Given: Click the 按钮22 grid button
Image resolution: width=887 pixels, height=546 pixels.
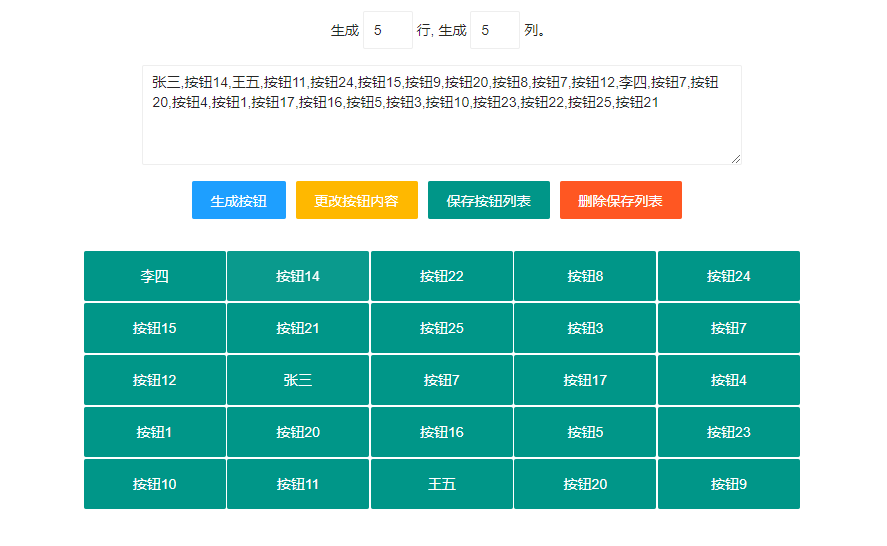Looking at the screenshot, I should (x=442, y=276).
